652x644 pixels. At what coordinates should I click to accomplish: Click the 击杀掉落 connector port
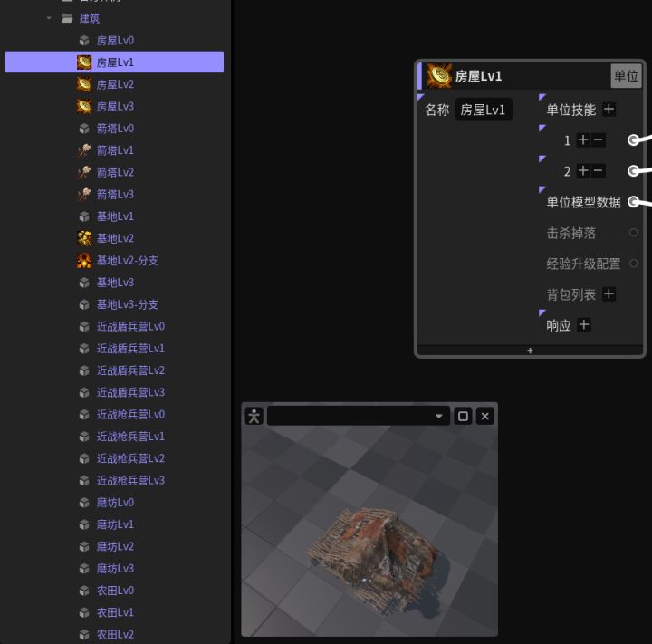coord(633,233)
